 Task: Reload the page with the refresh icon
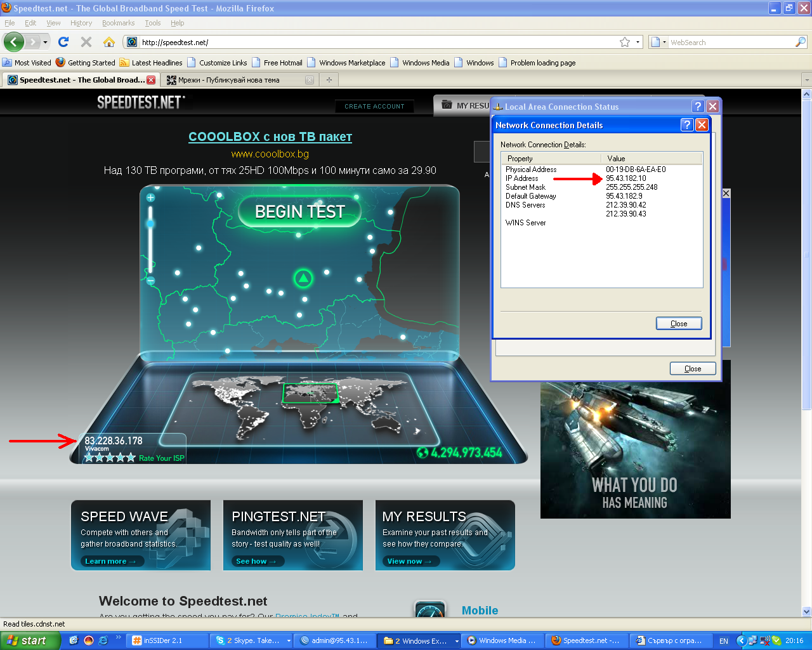(63, 42)
